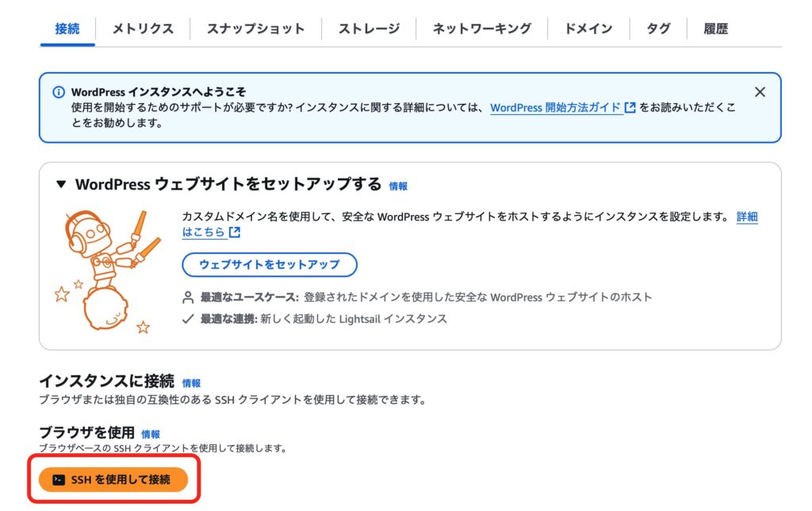The height and width of the screenshot is (511, 812).
Task: Go to the ネットワーキング tab
Action: click(481, 29)
